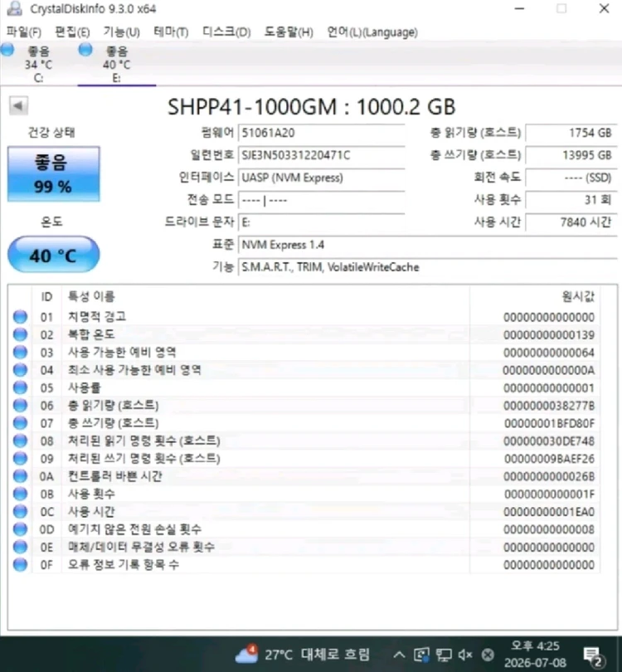This screenshot has width=622, height=672.
Task: Click the status icon of row 0A
Action: [20, 476]
